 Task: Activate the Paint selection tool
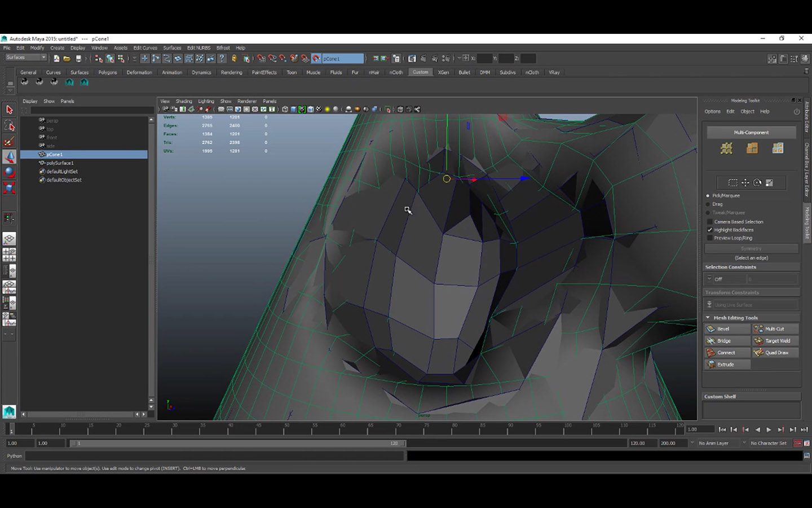(9, 141)
